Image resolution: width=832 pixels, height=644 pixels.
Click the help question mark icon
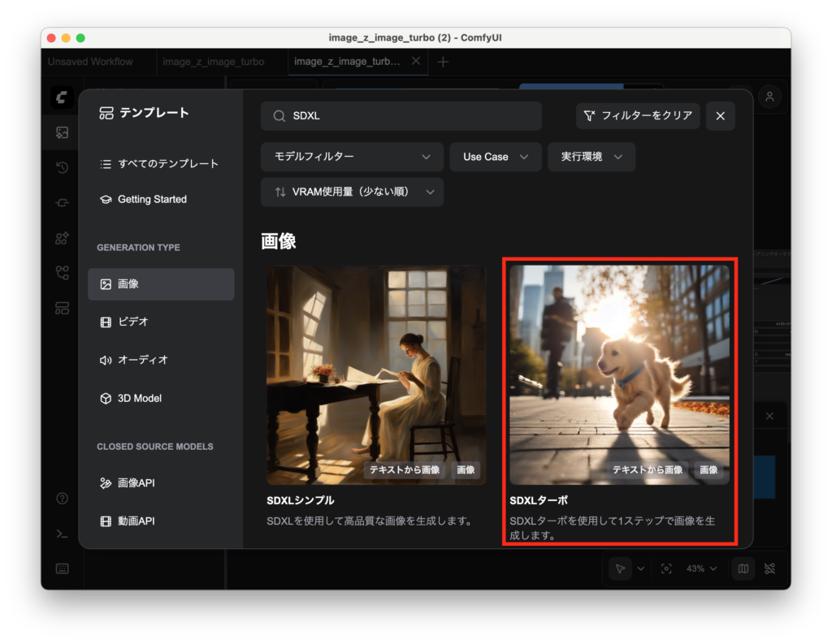click(62, 498)
